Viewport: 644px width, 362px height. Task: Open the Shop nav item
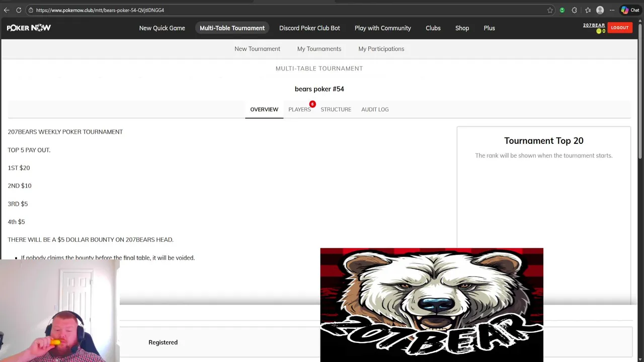[x=462, y=28]
